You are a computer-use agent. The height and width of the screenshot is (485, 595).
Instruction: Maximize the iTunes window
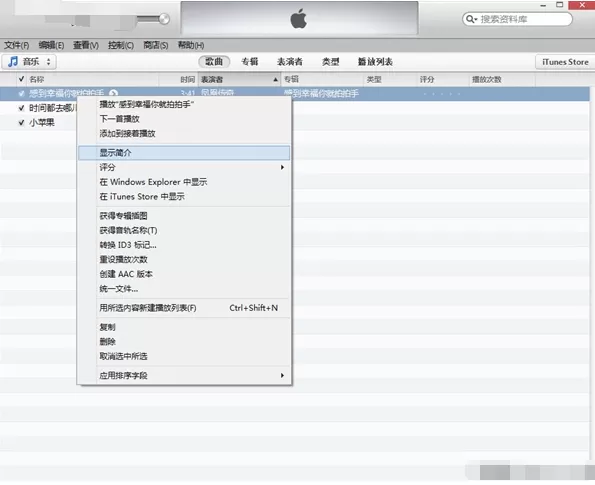coord(559,5)
